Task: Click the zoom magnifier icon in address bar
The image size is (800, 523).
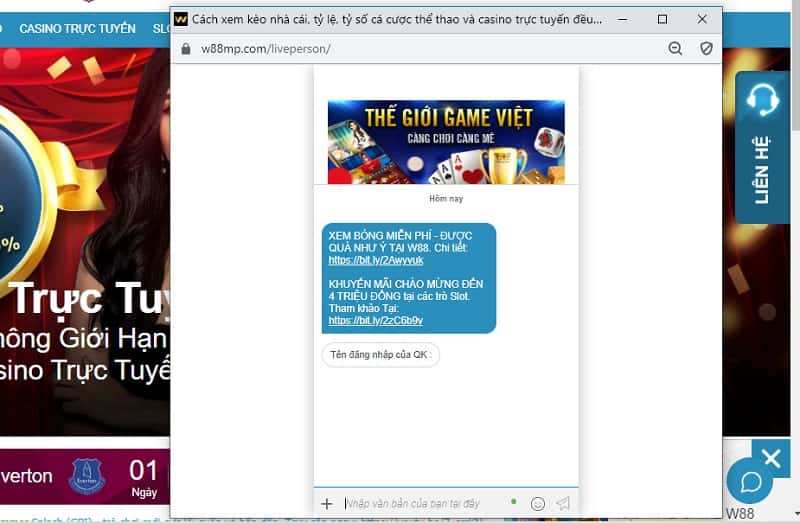Action: [x=675, y=48]
